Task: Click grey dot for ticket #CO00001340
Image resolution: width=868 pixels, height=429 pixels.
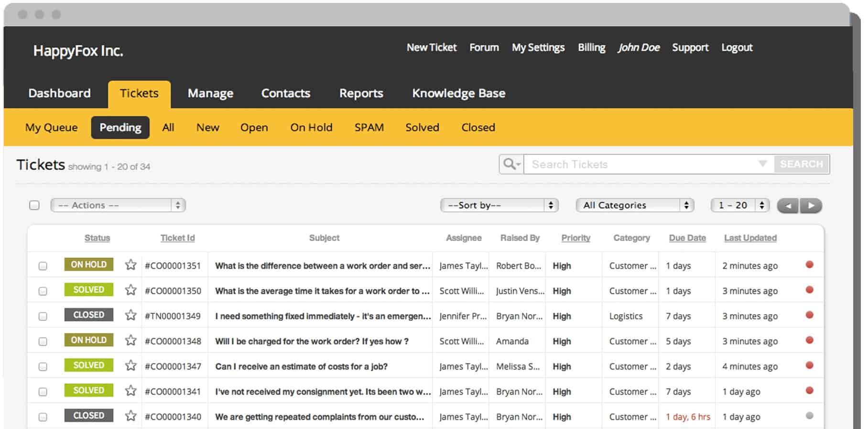Action: click(809, 416)
